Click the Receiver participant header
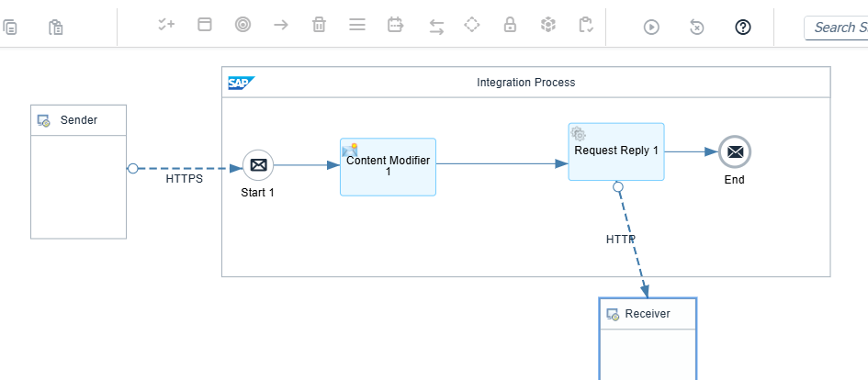Image resolution: width=868 pixels, height=380 pixels. [x=647, y=314]
